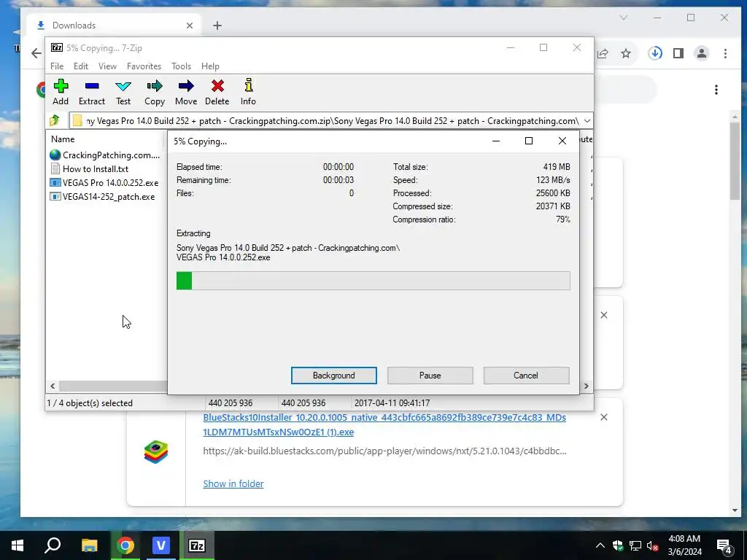Remove the partially hidden download entry above BlueStacks
The width and height of the screenshot is (747, 560).
pyautogui.click(x=603, y=315)
